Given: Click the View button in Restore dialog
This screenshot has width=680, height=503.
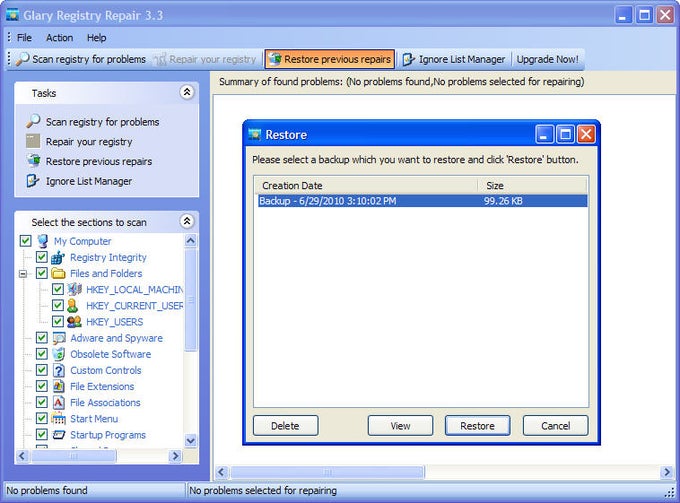Looking at the screenshot, I should pyautogui.click(x=400, y=426).
